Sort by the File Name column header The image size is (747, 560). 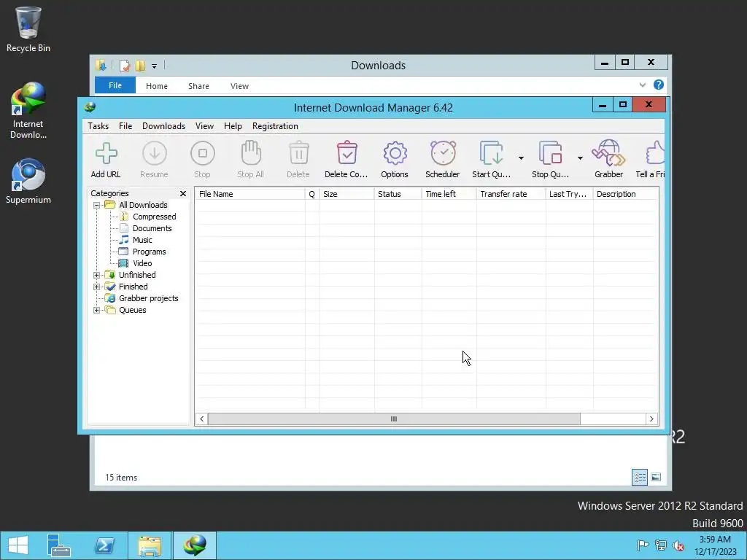click(x=249, y=194)
